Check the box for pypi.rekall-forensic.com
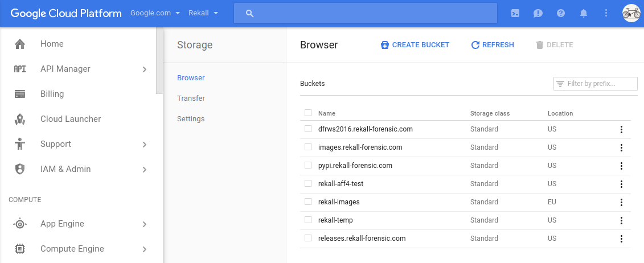Screen dimensions: 644x263 coord(308,165)
